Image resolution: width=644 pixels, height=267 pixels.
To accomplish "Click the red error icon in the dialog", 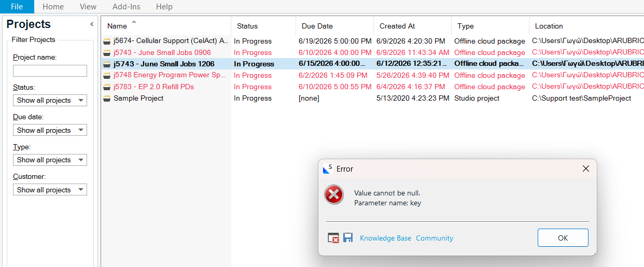I will (334, 195).
